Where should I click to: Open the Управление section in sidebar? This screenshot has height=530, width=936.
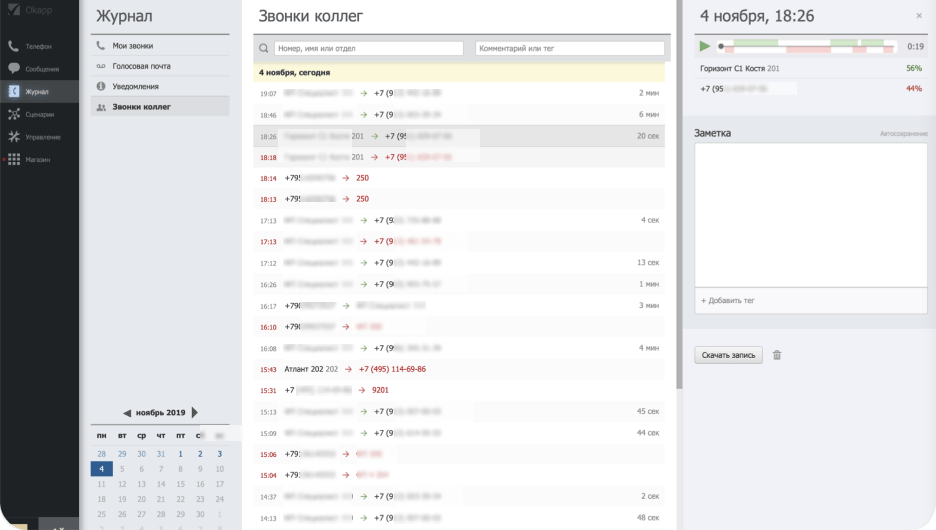pos(42,137)
